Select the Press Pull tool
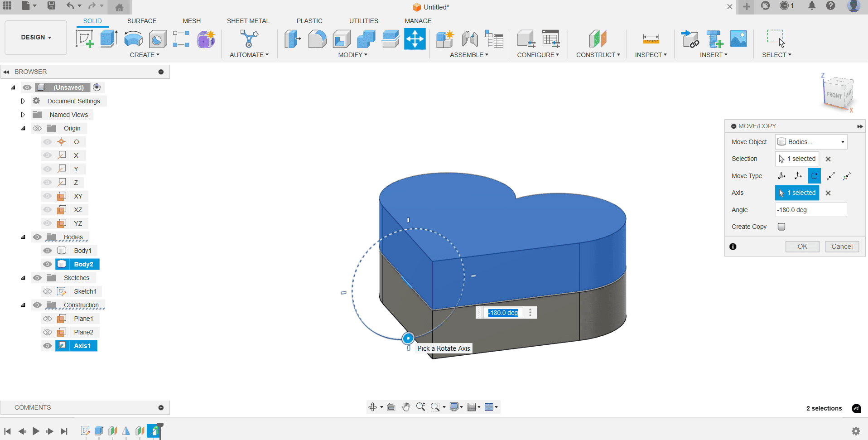This screenshot has height=440, width=868. coord(293,39)
